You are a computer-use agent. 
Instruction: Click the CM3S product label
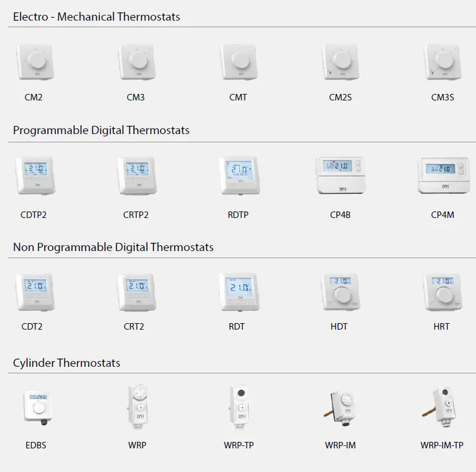click(442, 97)
